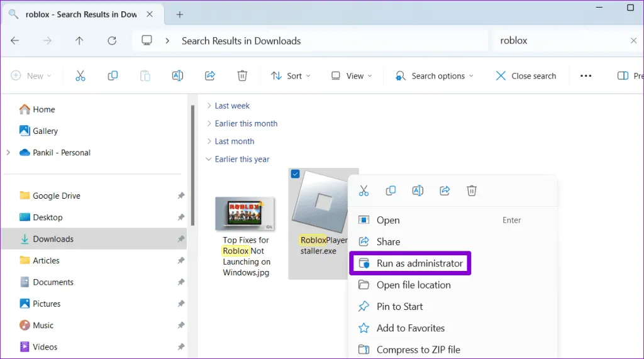Viewport: 644px width, 359px height.
Task: Click the Refresh icon beside address bar
Action: pyautogui.click(x=112, y=41)
